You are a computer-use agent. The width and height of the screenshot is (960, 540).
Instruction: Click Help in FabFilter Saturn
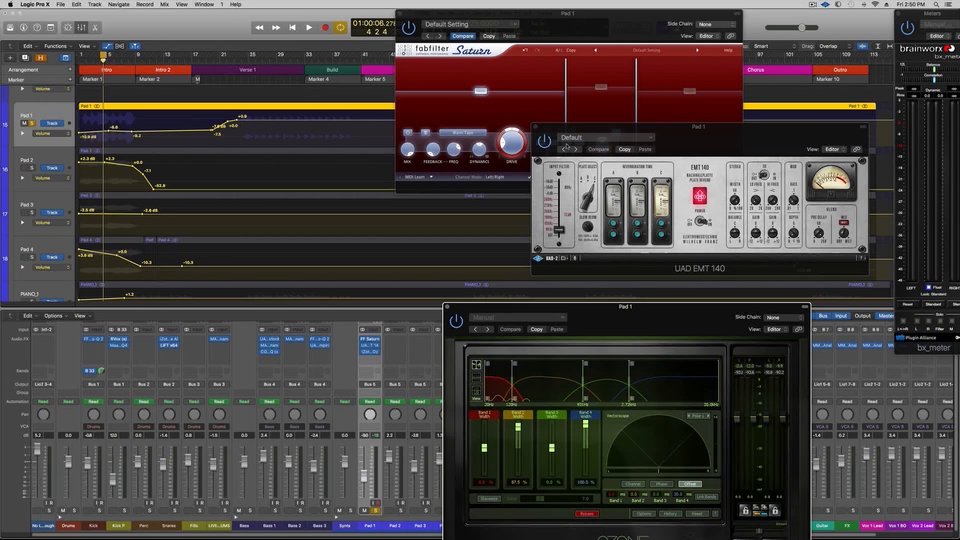pyautogui.click(x=728, y=50)
